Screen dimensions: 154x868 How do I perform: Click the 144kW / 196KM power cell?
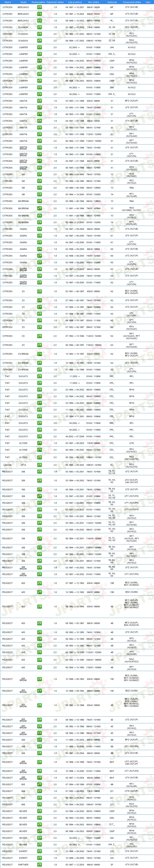94,660
